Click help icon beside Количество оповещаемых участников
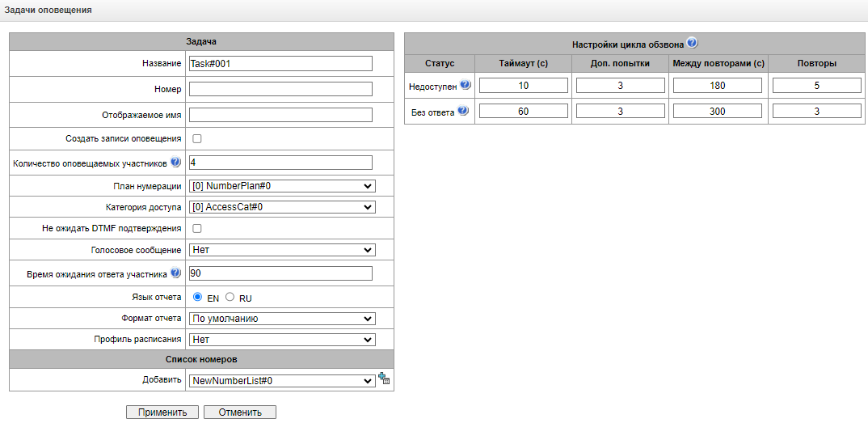 tap(175, 162)
